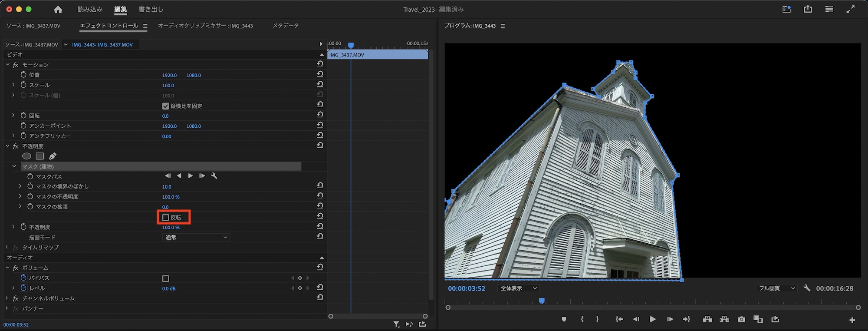
Task: Click the mask path tracking wrench
Action: [x=214, y=176]
